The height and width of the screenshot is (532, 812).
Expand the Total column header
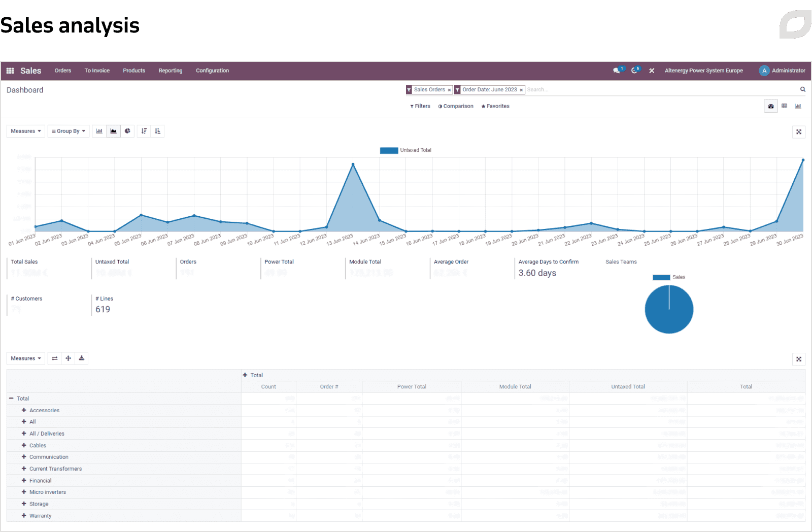pos(245,375)
